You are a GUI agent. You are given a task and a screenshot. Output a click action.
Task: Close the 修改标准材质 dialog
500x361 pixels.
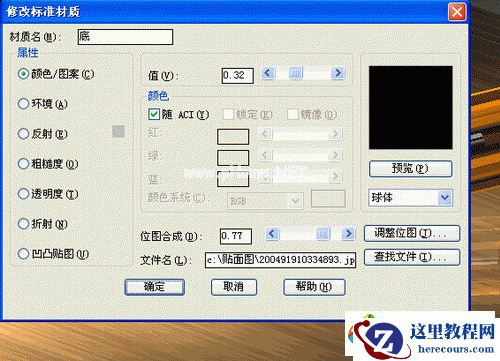[457, 12]
